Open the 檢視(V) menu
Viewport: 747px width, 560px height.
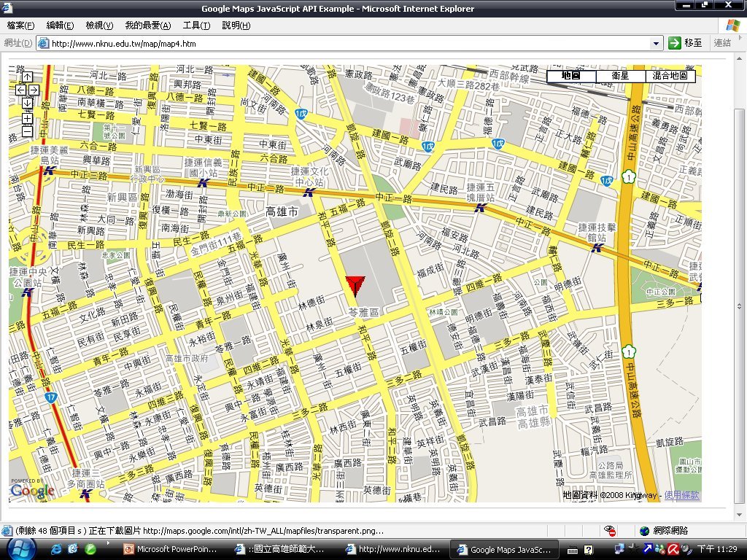tap(99, 26)
